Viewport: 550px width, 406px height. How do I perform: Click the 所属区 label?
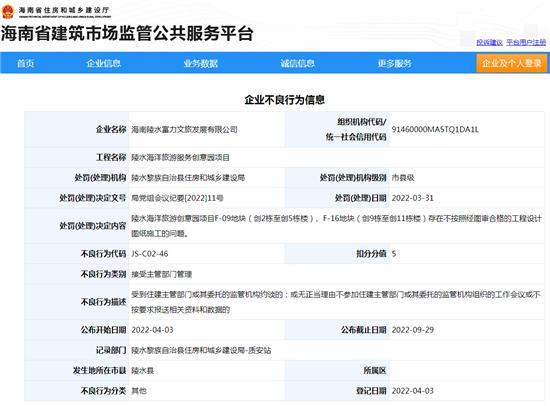[375, 371]
